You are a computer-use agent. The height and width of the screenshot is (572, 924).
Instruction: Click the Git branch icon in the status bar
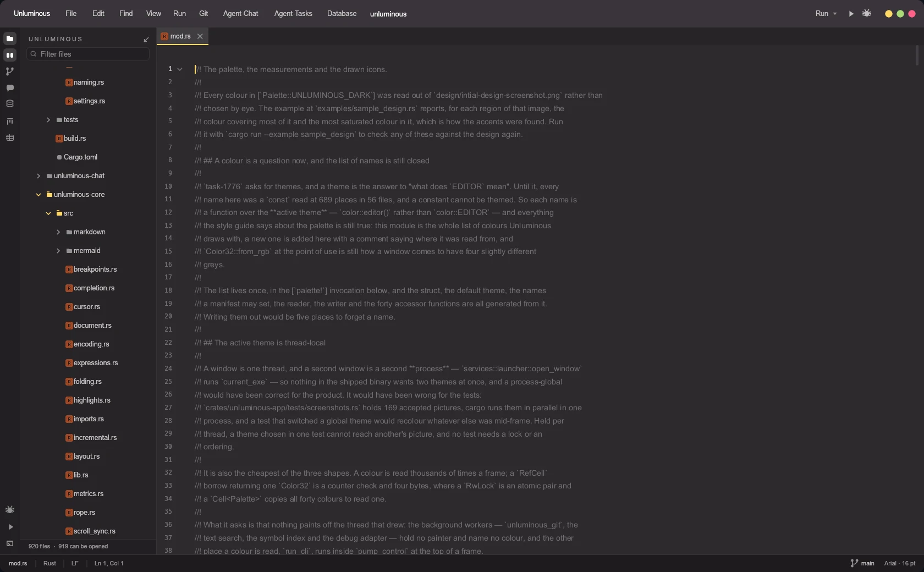click(854, 563)
